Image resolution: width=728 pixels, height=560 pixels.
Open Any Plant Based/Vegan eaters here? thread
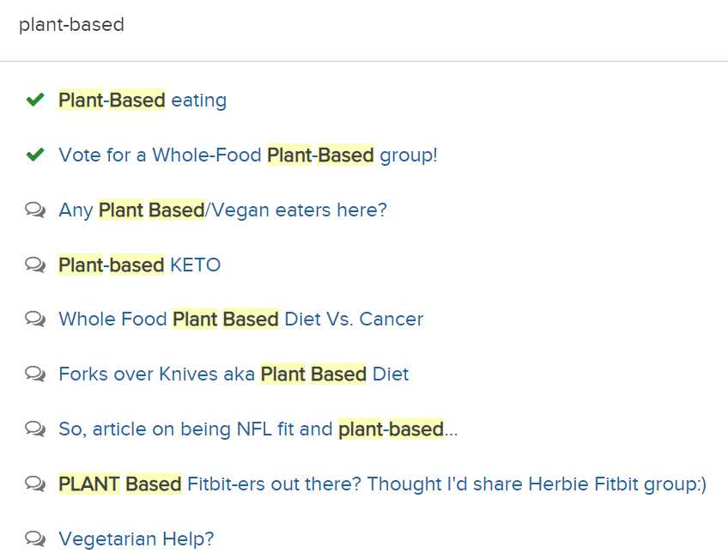pos(223,210)
